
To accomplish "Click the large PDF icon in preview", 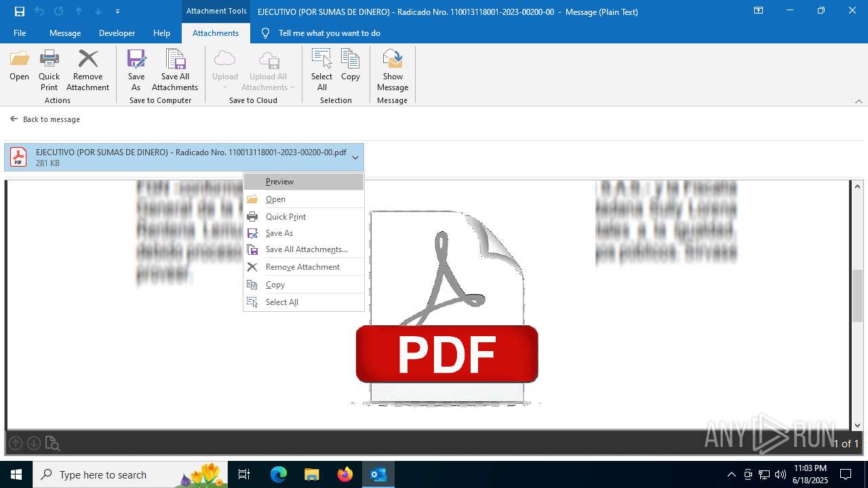I will point(447,307).
